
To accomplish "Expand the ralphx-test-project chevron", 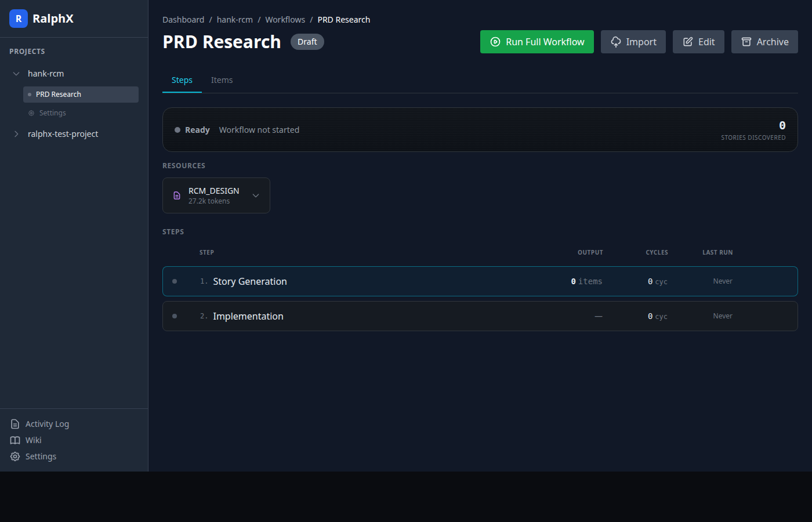I will point(16,134).
